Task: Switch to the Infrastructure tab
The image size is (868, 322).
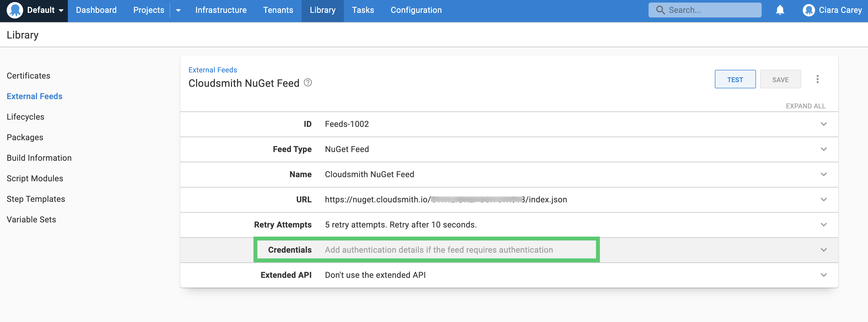Action: [221, 10]
